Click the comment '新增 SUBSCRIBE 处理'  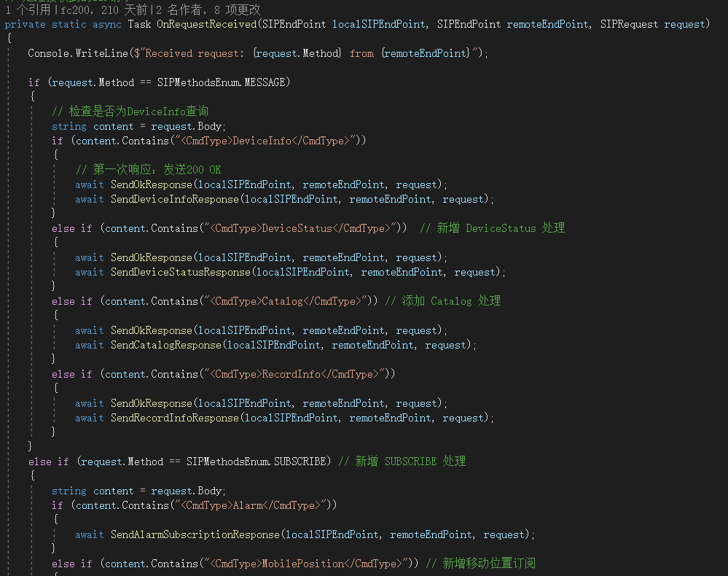point(402,462)
